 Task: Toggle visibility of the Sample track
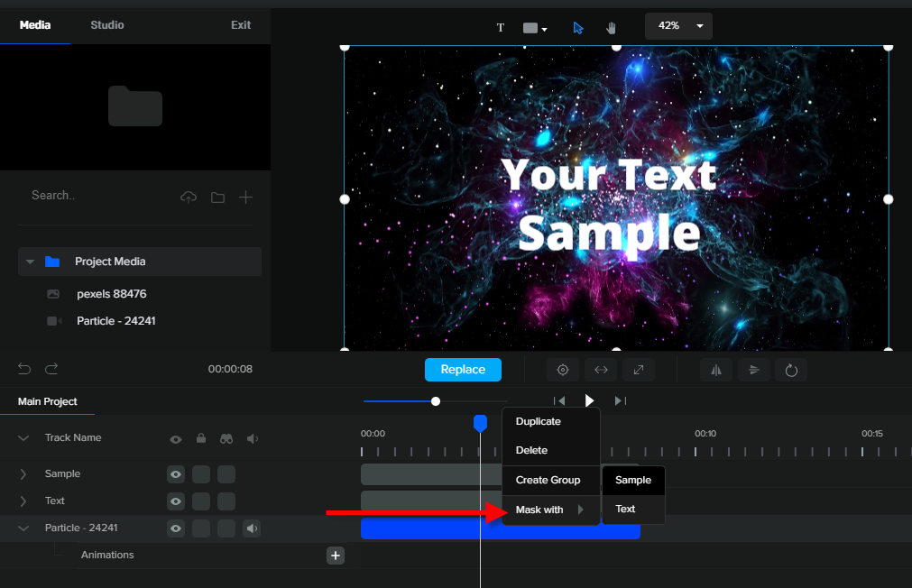(176, 474)
